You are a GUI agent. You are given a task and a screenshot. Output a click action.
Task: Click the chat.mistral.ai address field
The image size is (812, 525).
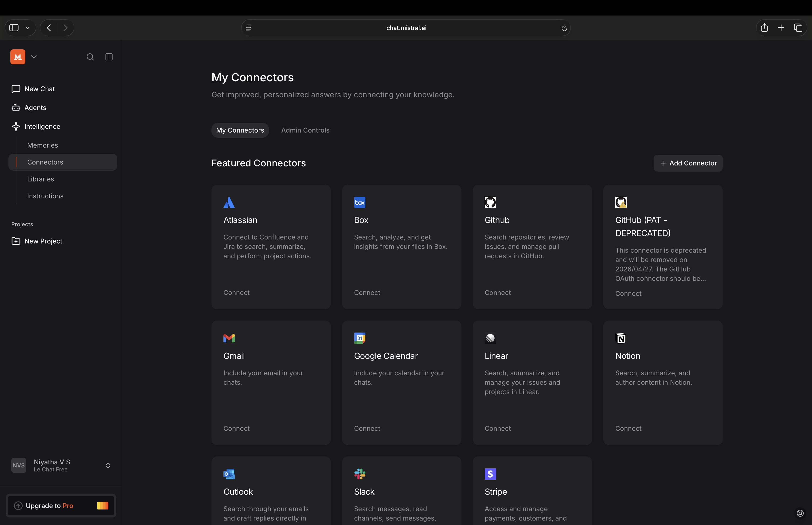tap(406, 28)
